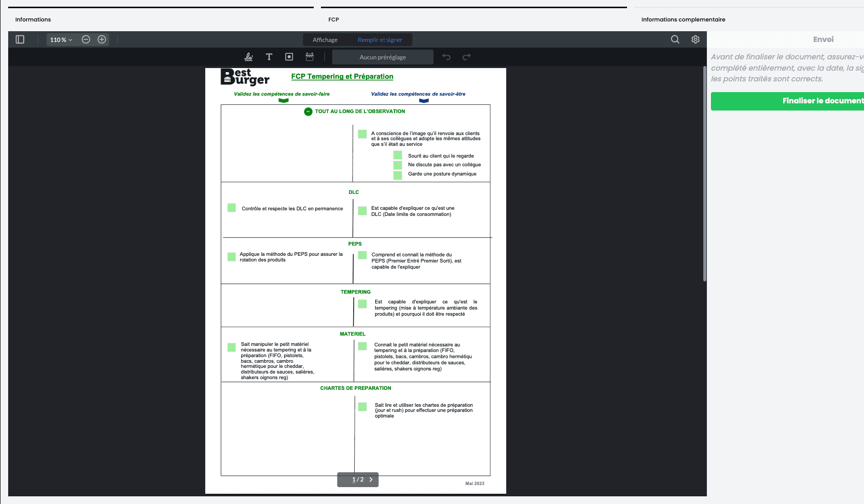864x504 pixels.
Task: Select the date field calendar icon
Action: pyautogui.click(x=310, y=57)
